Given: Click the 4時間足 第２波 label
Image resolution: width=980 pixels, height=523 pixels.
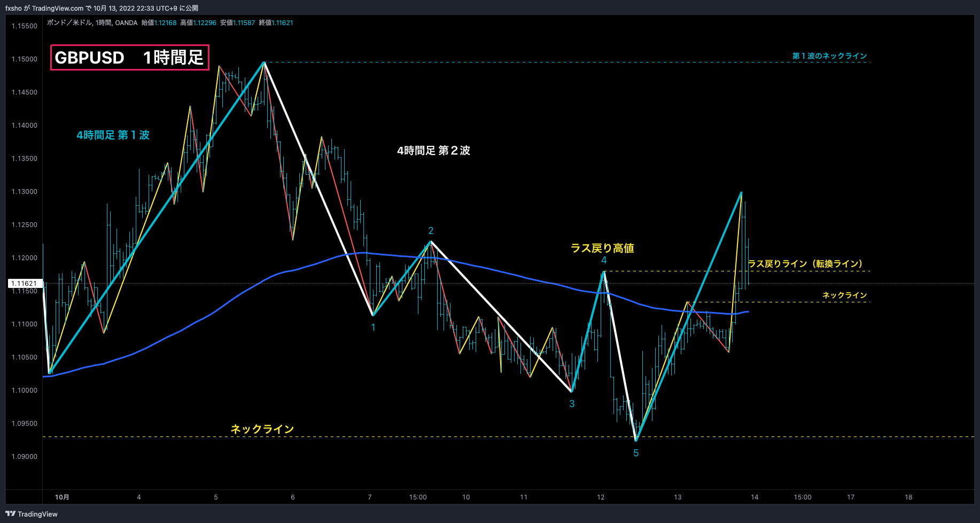Looking at the screenshot, I should (433, 151).
